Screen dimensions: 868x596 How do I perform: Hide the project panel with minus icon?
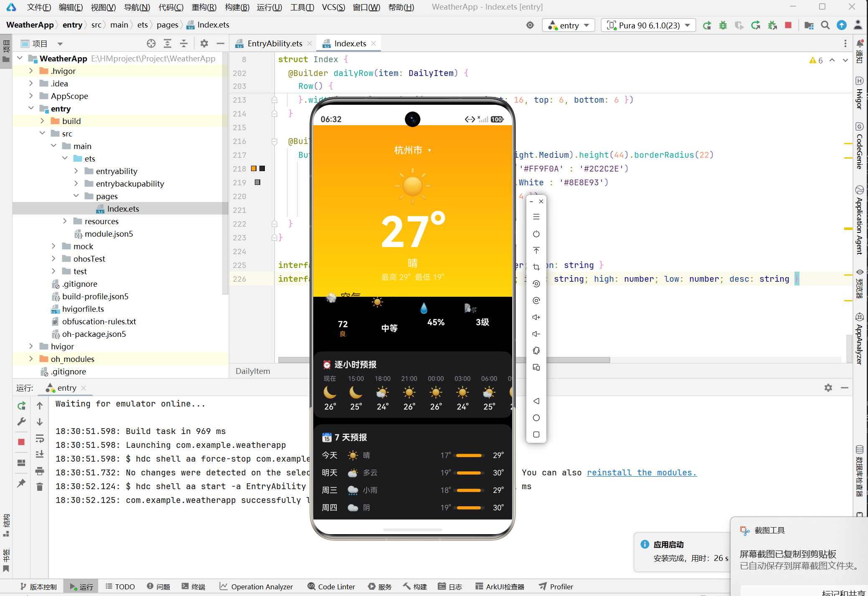pyautogui.click(x=221, y=43)
